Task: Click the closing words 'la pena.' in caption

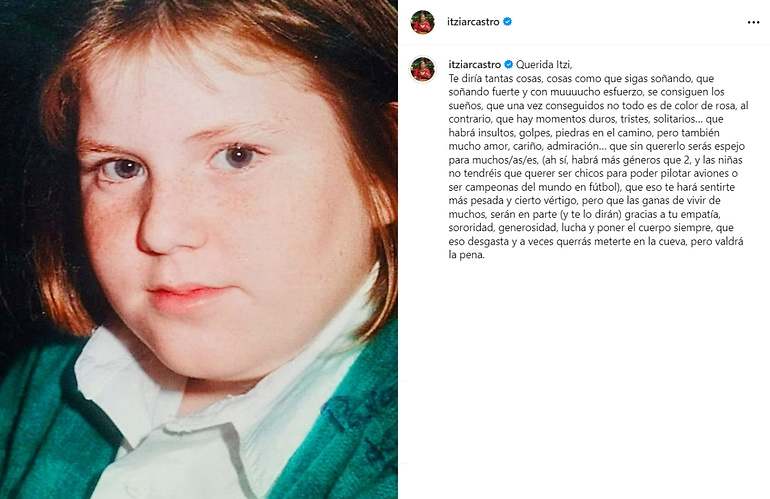Action: 467,255
